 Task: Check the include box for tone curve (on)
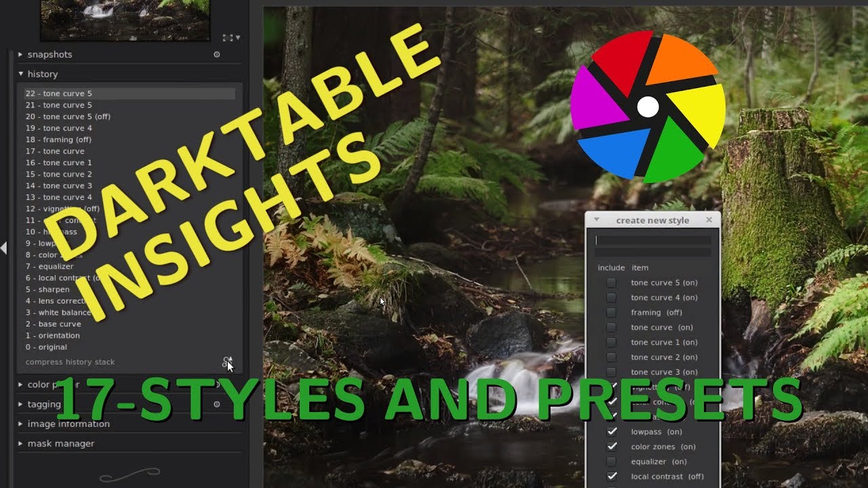tap(612, 327)
